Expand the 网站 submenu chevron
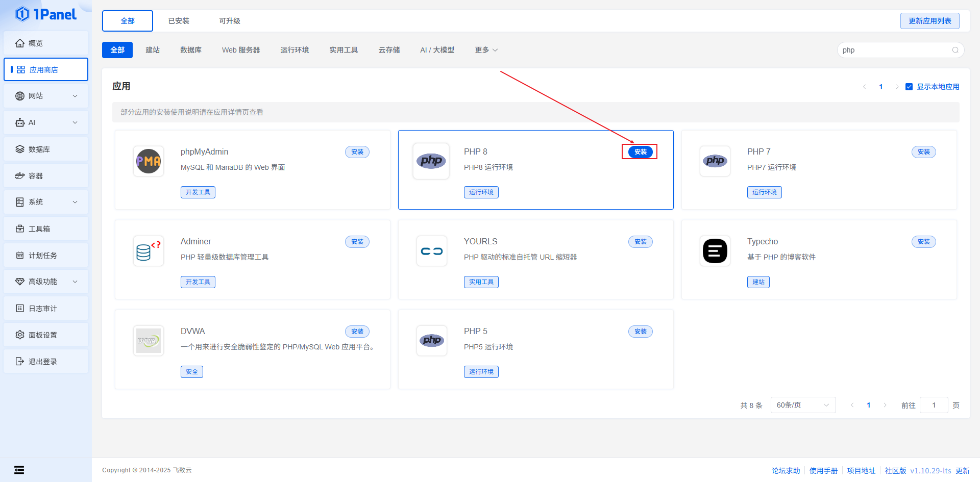The width and height of the screenshot is (980, 482). pyautogui.click(x=75, y=96)
